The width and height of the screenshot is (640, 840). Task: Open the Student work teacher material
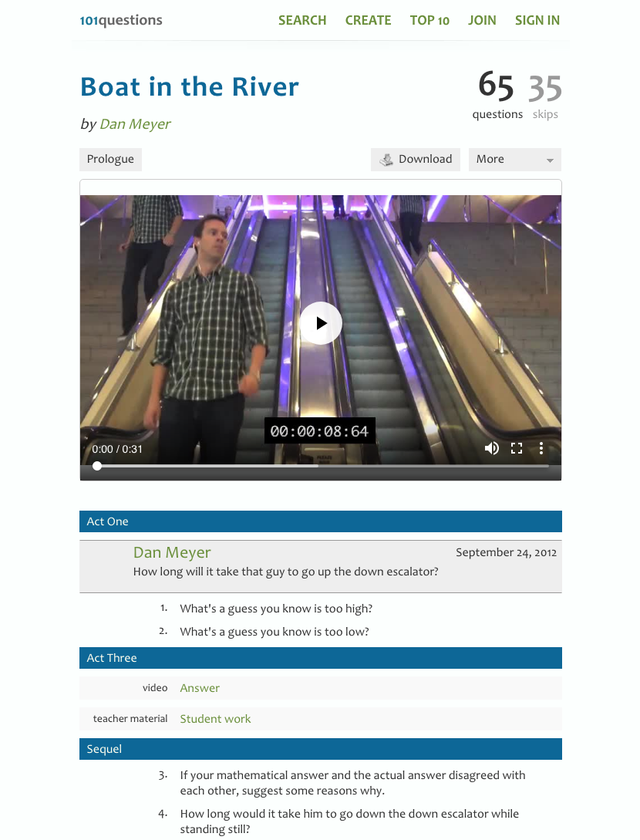215,719
